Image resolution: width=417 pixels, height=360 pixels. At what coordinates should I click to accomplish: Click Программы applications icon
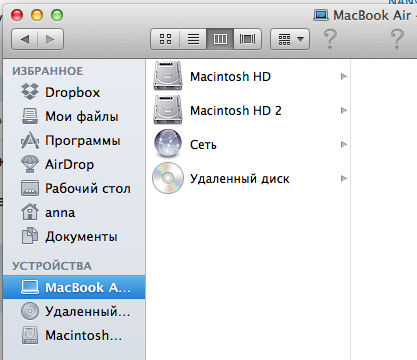[30, 140]
